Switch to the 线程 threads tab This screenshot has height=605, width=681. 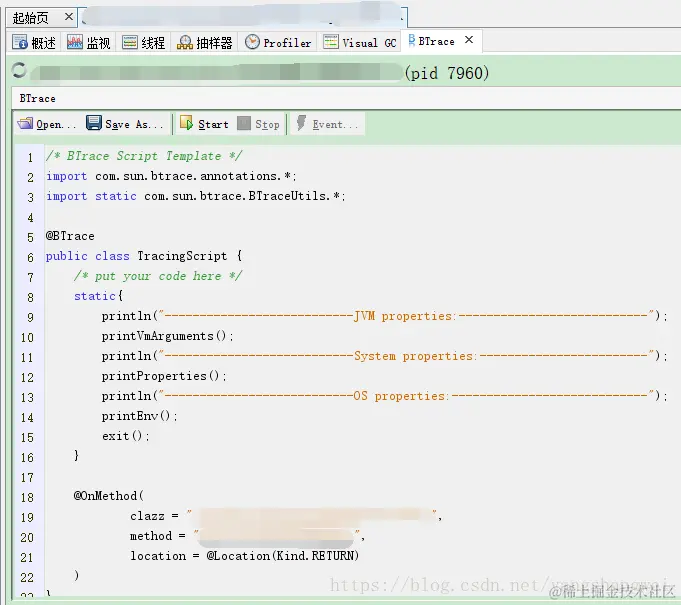coord(143,43)
